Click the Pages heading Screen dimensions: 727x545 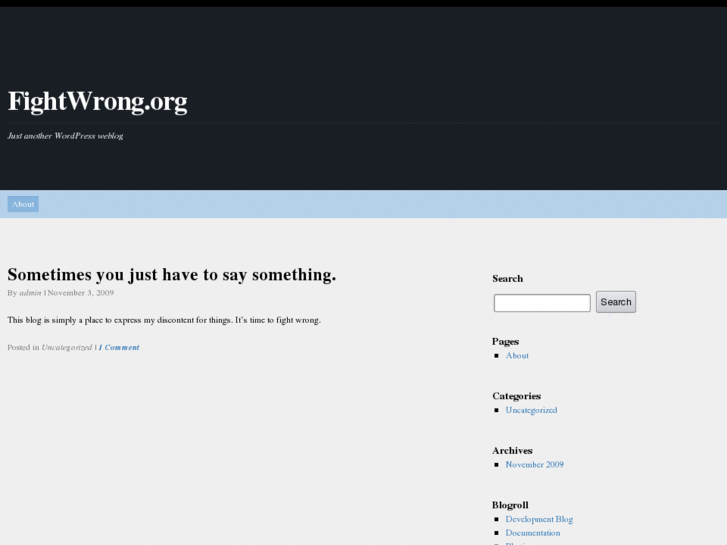tap(505, 342)
